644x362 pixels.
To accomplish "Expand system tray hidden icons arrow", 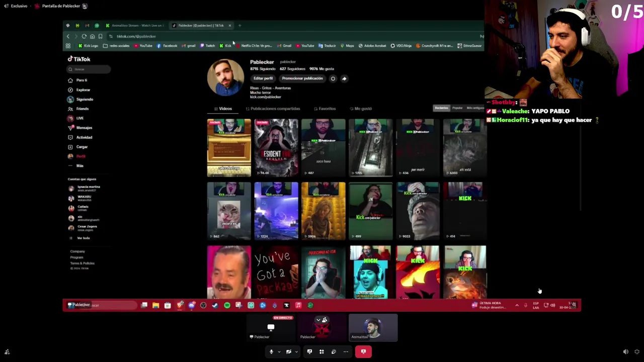I will click(517, 305).
